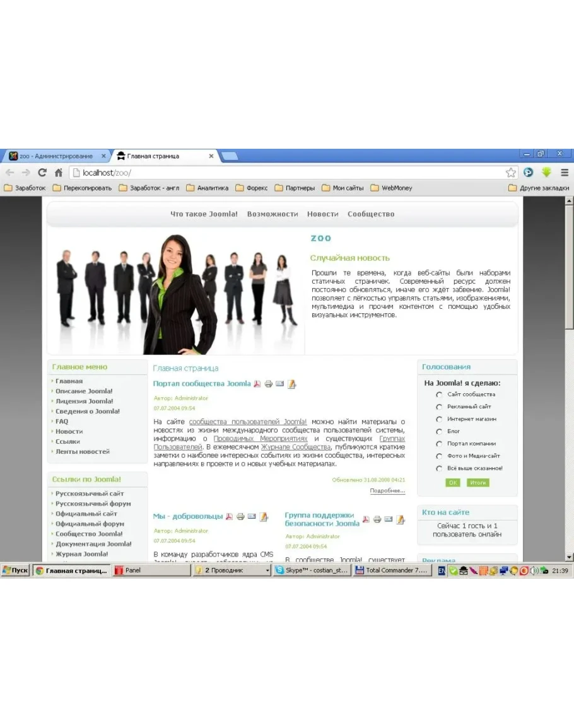This screenshot has height=728, width=574.
Task: Pick the Всё выше сказанное! poll option
Action: [439, 469]
